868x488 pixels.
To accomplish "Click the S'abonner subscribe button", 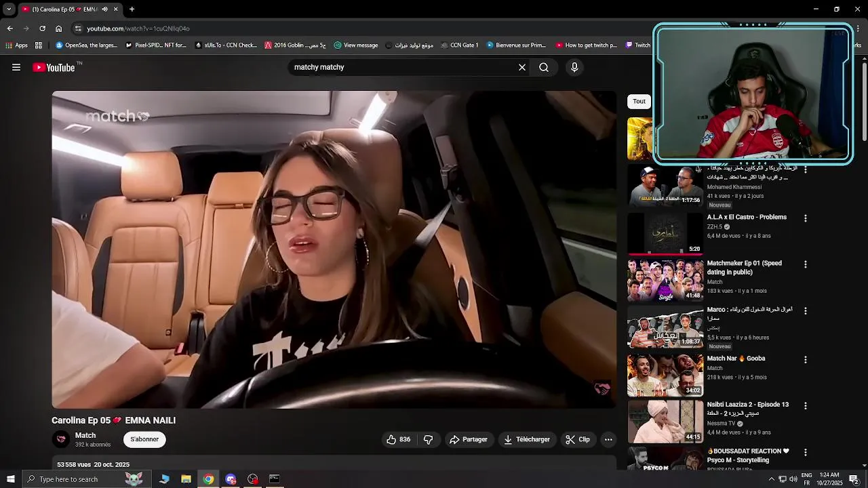I will (144, 439).
